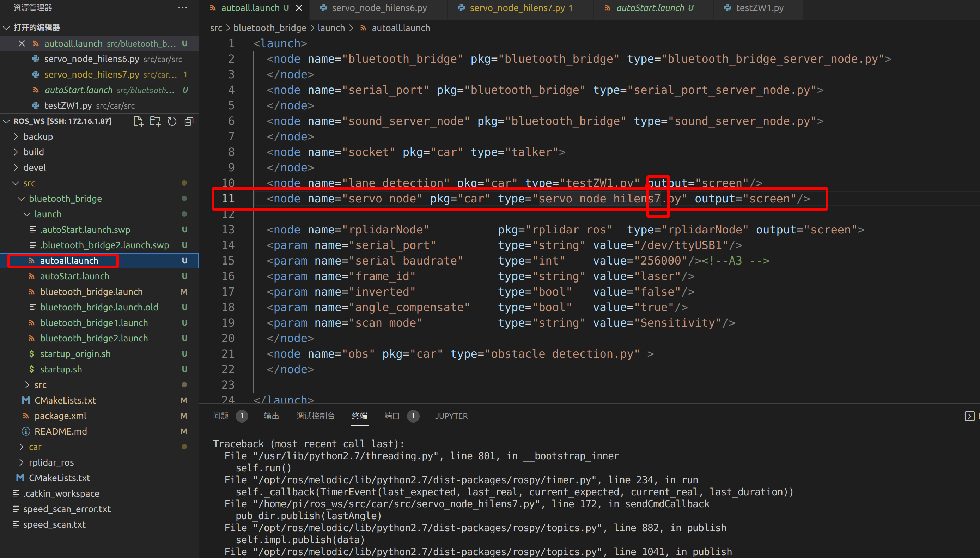The image size is (980, 558).
Task: Switch to the JUPYTER panel tab
Action: pos(451,416)
